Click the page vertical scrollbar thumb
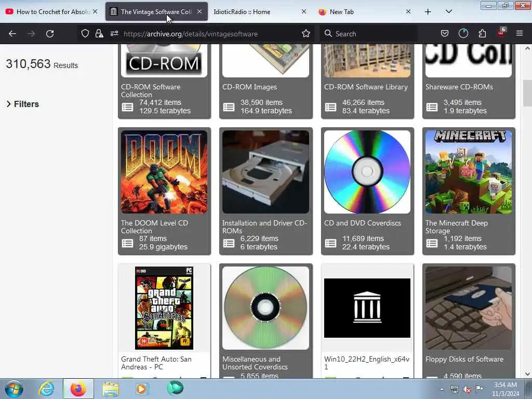The width and height of the screenshot is (532, 399). click(527, 94)
